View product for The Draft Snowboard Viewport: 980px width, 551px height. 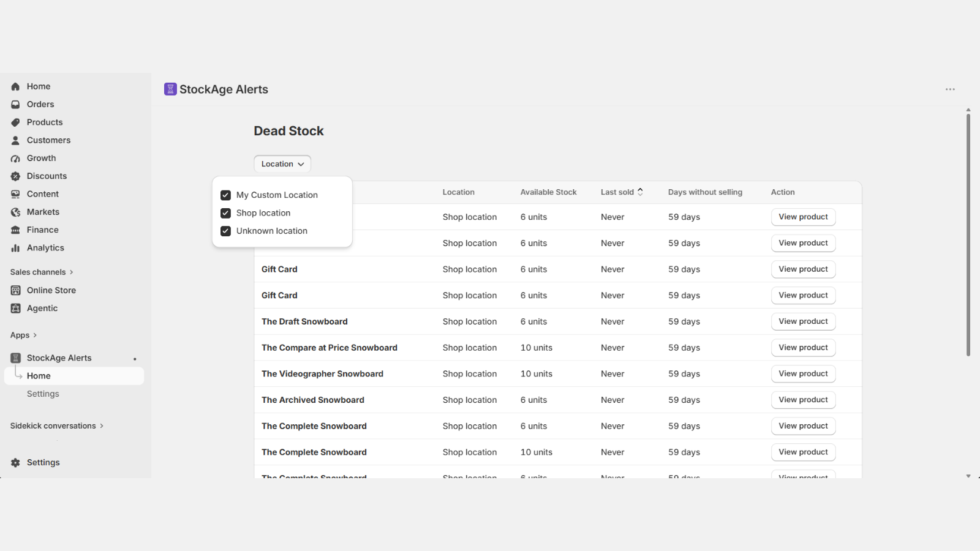(x=803, y=321)
